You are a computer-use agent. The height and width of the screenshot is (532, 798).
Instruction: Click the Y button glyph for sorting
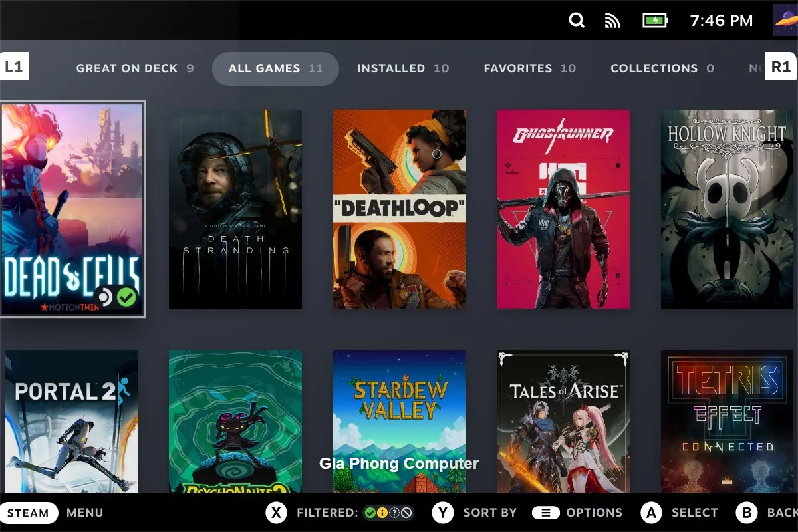[x=443, y=513]
